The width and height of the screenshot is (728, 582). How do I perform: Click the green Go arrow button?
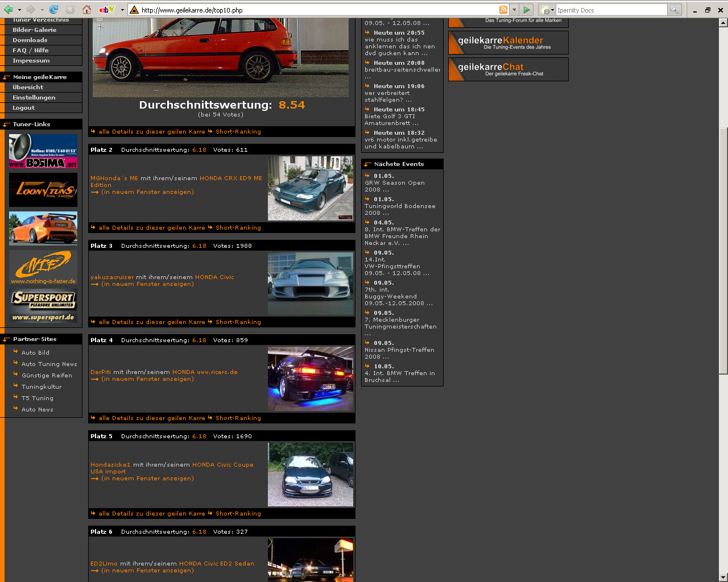527,10
